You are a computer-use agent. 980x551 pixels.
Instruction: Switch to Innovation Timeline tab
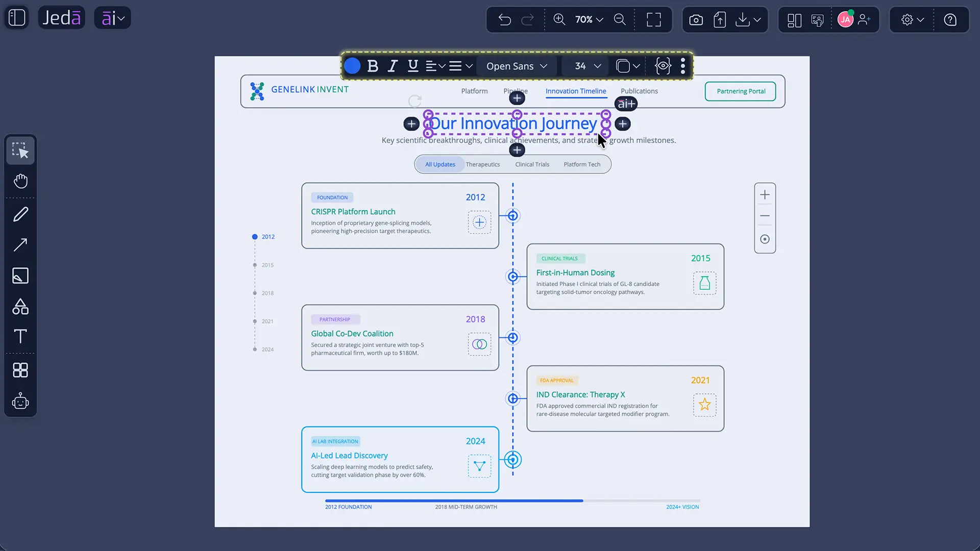coord(576,91)
